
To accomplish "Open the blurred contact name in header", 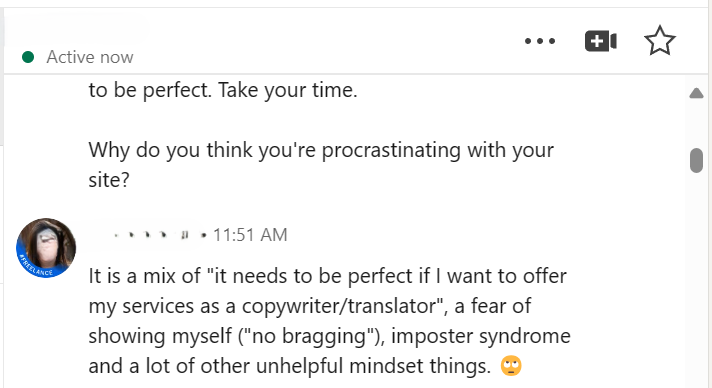I will coord(75,30).
